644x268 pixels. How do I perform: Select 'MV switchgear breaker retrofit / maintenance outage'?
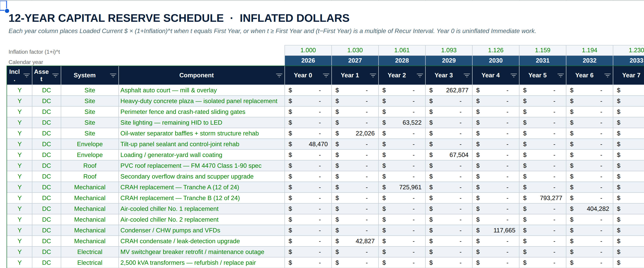click(201, 252)
